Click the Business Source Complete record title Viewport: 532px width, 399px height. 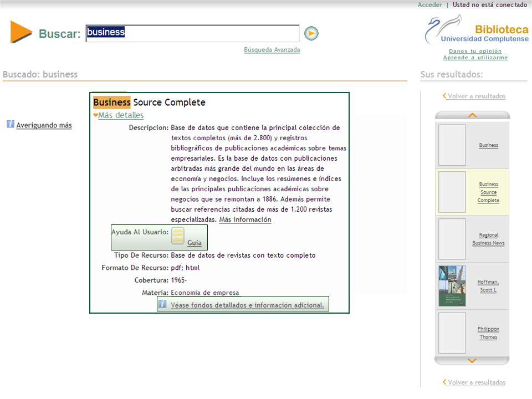[149, 102]
